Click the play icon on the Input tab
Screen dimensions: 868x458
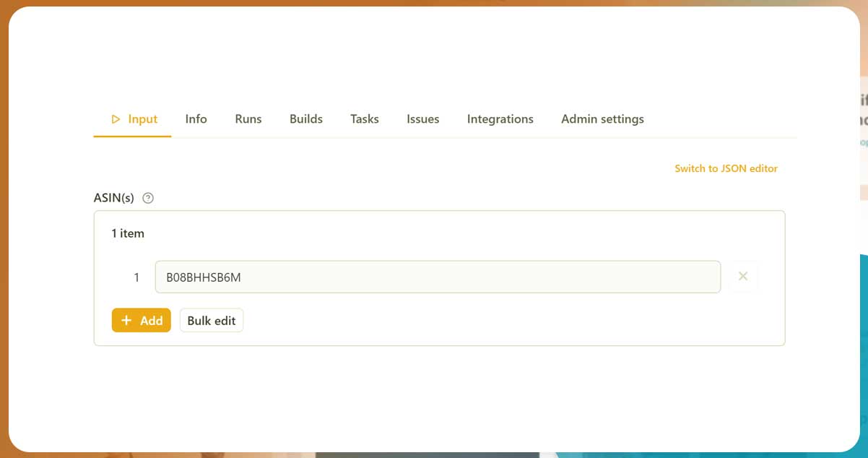115,118
